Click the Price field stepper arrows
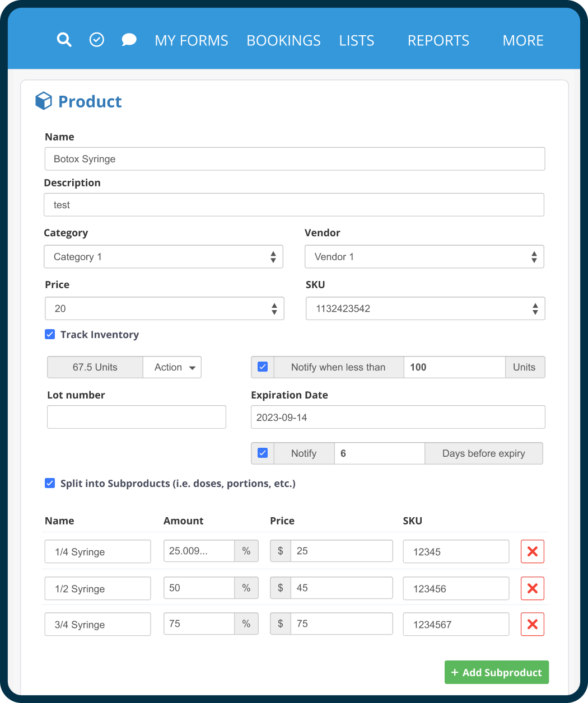Screen dimensions: 588x703 point(274,308)
